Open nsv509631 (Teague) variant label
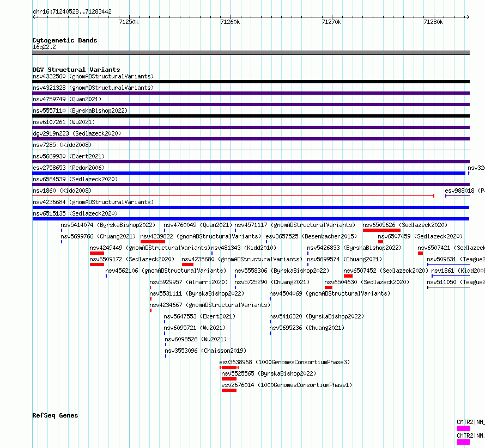The width and height of the screenshot is (485, 448). point(456,259)
